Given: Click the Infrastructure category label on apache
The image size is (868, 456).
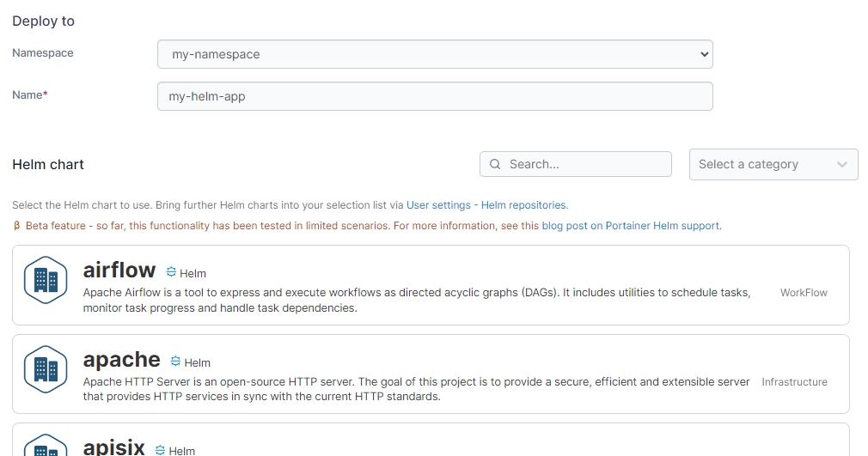Looking at the screenshot, I should (794, 382).
